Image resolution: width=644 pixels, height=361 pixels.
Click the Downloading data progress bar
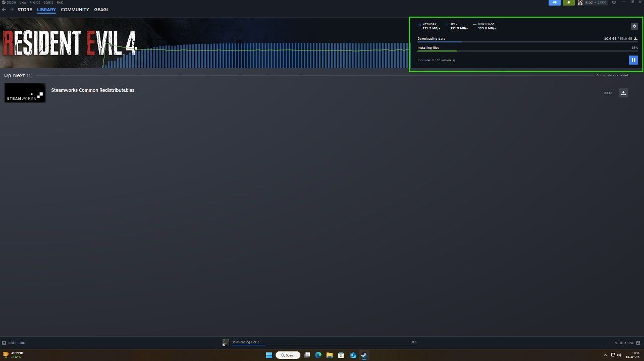(x=527, y=42)
